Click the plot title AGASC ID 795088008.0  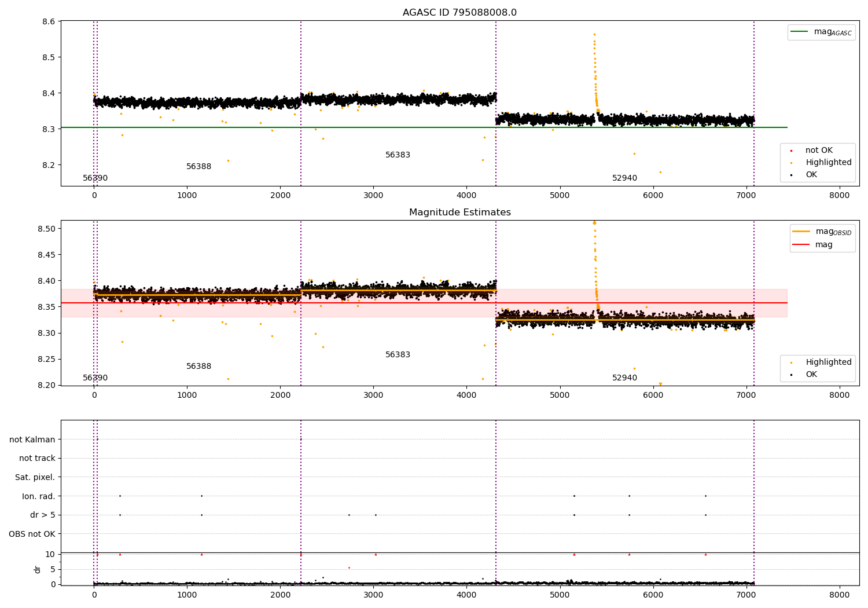pos(459,12)
